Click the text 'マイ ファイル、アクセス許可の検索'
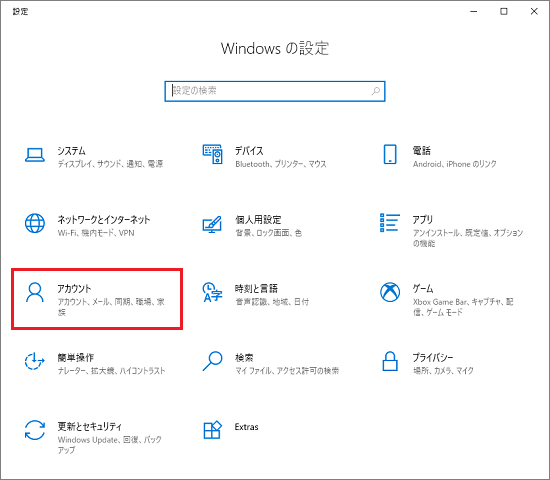Viewport: 550px width, 480px height. point(287,371)
